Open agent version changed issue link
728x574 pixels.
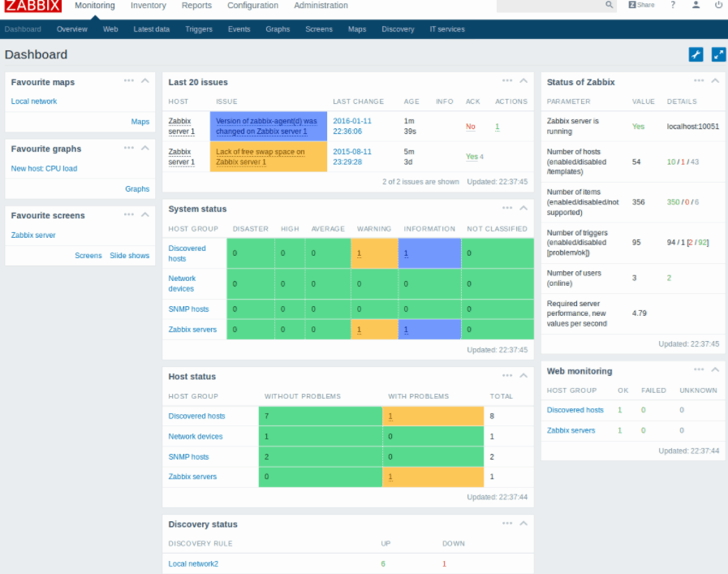[266, 126]
